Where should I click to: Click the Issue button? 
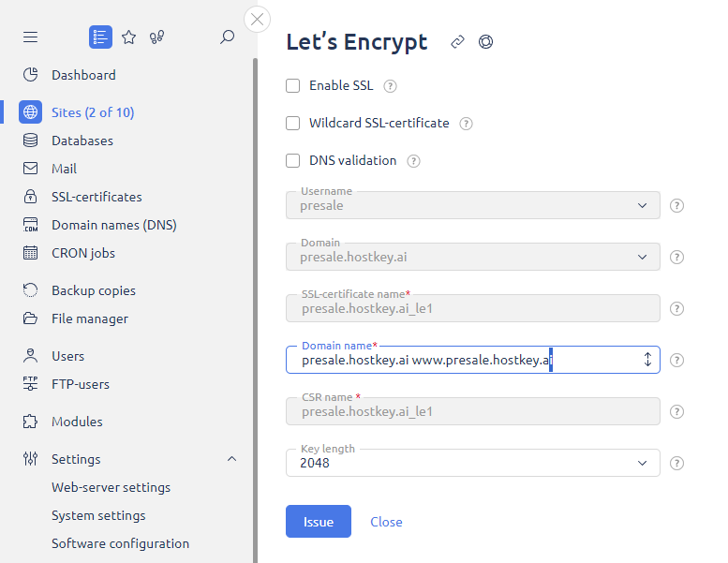319,522
